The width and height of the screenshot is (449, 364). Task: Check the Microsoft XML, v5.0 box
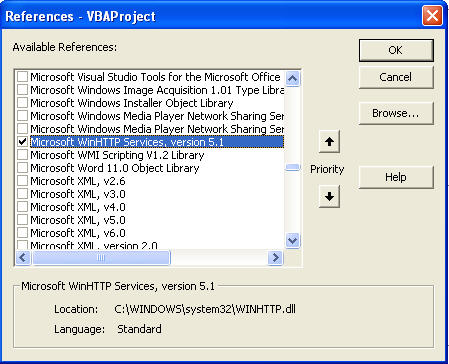click(22, 220)
